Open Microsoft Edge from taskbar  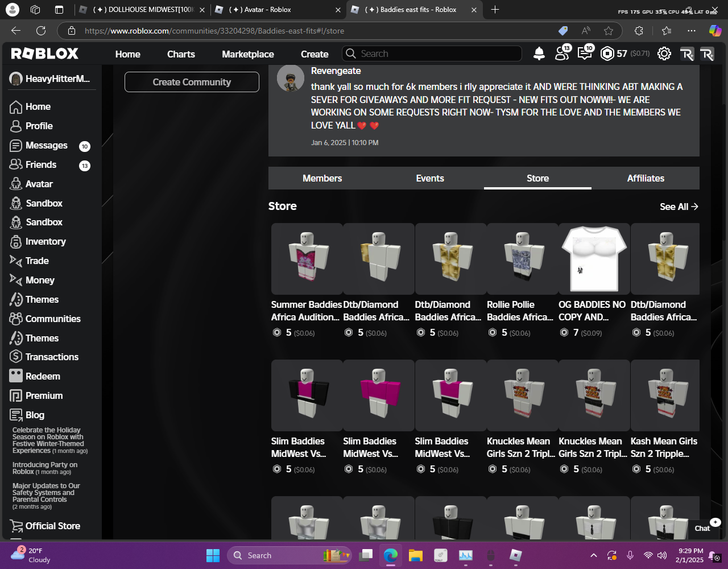pyautogui.click(x=391, y=555)
